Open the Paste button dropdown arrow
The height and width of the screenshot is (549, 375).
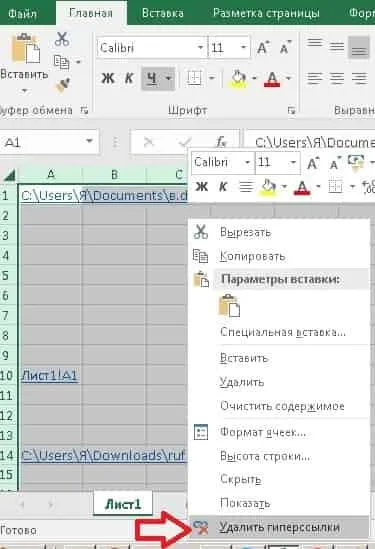24,91
